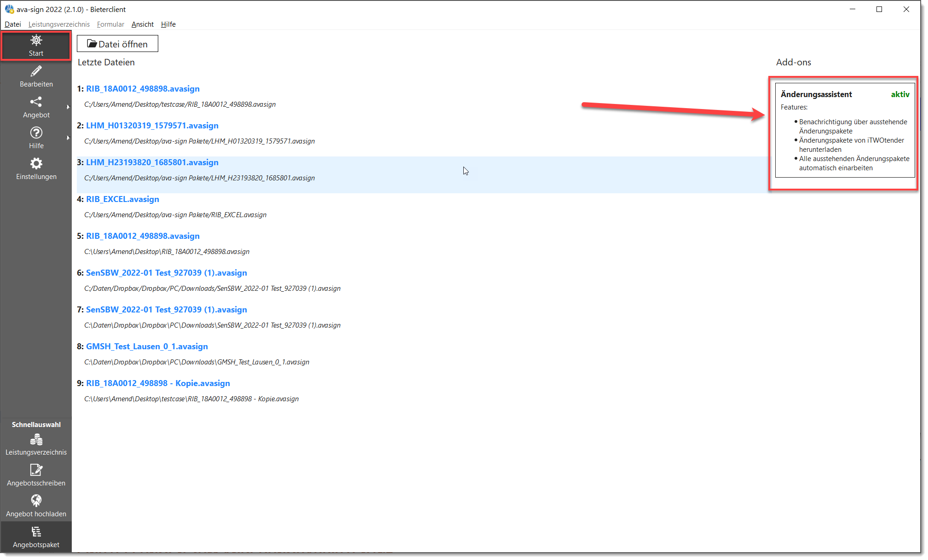The width and height of the screenshot is (928, 560).
Task: Open Angebotspaket quick selection
Action: coord(36,537)
